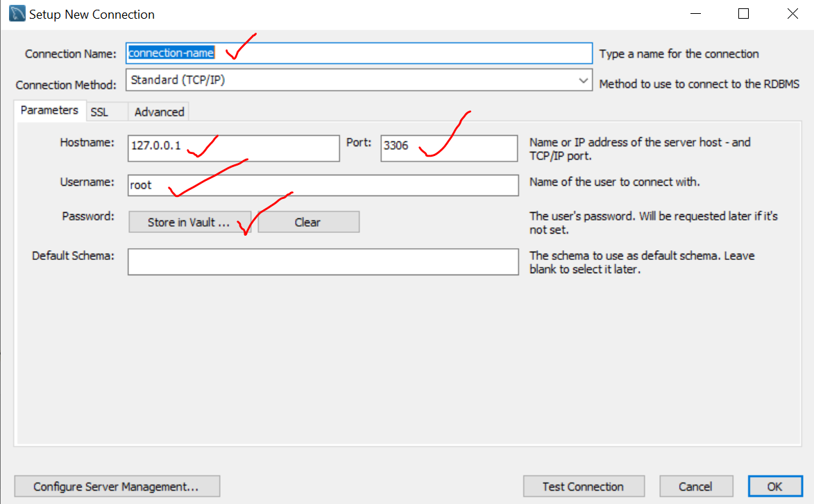Click the Default Schema input field
Image resolution: width=814 pixels, height=504 pixels.
pos(323,261)
